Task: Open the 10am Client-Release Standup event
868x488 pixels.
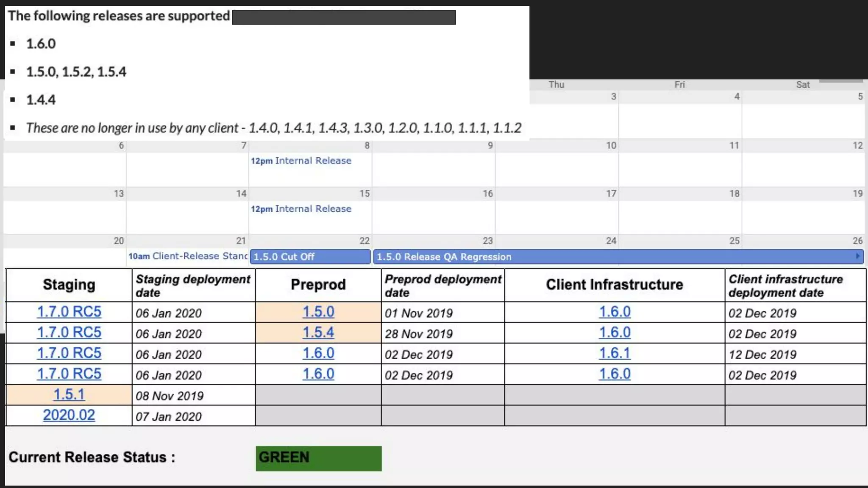Action: pyautogui.click(x=188, y=256)
